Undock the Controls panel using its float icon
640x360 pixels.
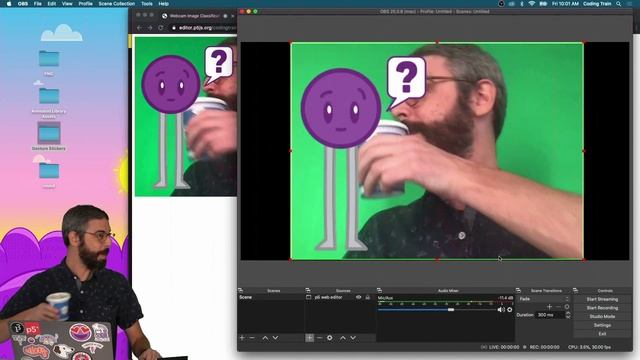coord(576,291)
